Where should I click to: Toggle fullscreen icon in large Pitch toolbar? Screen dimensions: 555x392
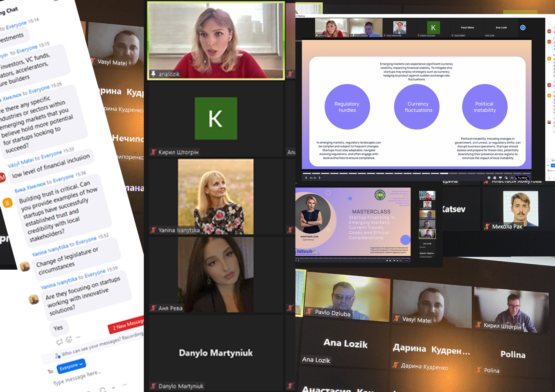pyautogui.click(x=512, y=178)
